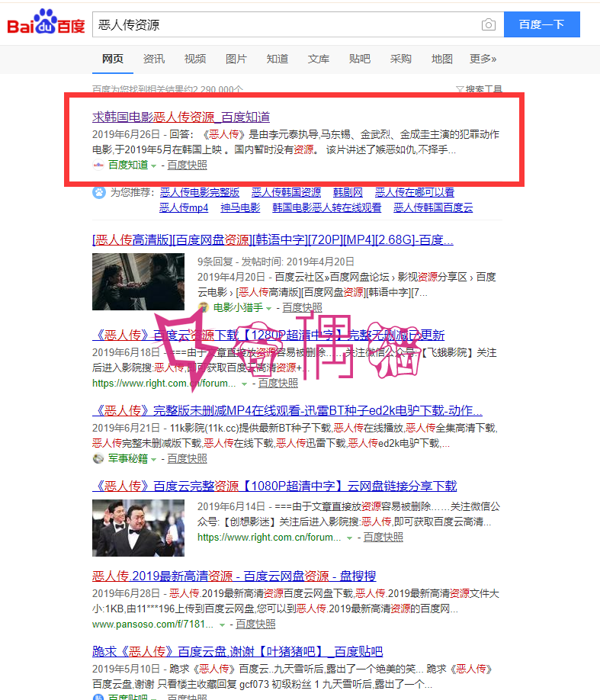
Task: Open 百度快照 of the 1080P result
Action: [x=383, y=537]
